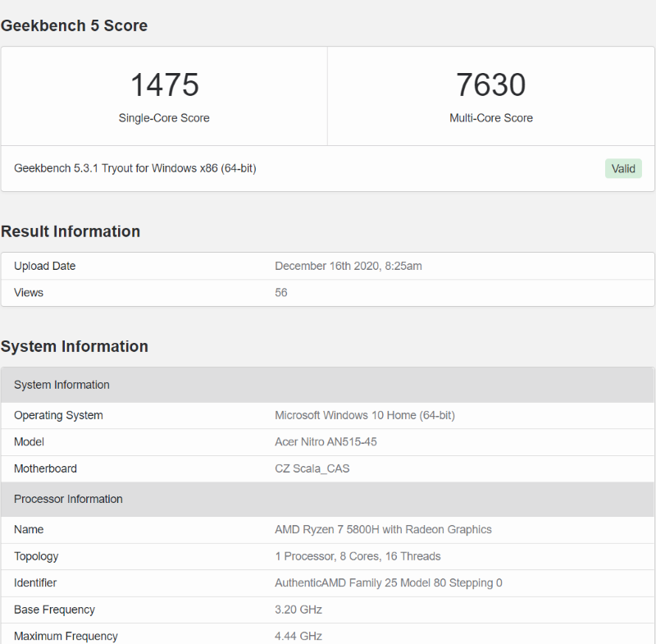656x644 pixels.
Task: Select AMD Ryzen 7 5800H processor name
Action: (x=383, y=530)
